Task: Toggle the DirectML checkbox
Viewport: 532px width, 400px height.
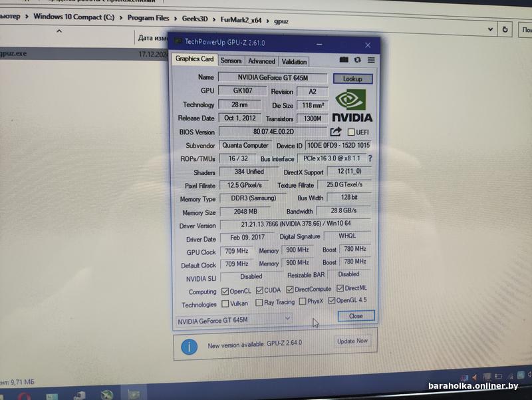Action: (x=340, y=288)
